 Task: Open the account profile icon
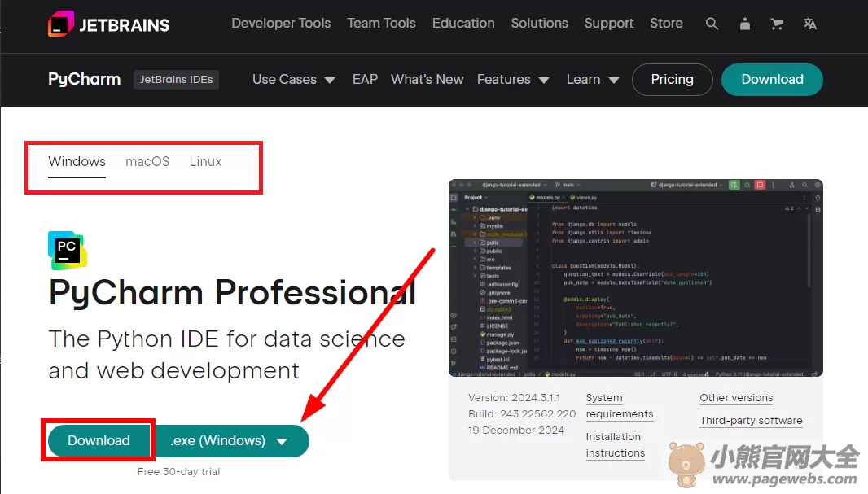745,24
